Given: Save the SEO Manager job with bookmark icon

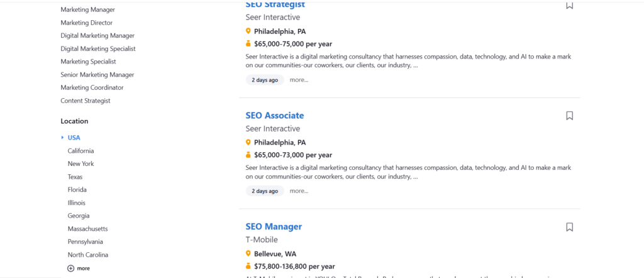Looking at the screenshot, I should click(x=569, y=227).
